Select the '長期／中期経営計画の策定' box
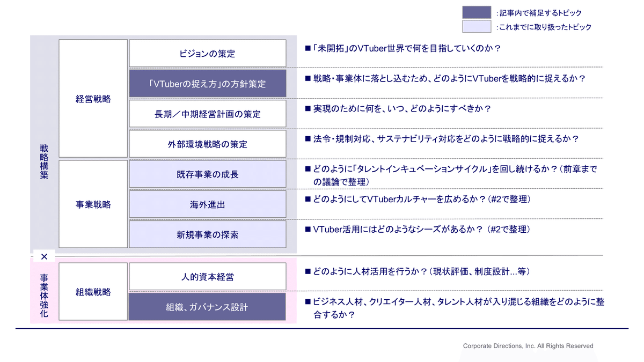This screenshot has height=362, width=644. [x=207, y=114]
